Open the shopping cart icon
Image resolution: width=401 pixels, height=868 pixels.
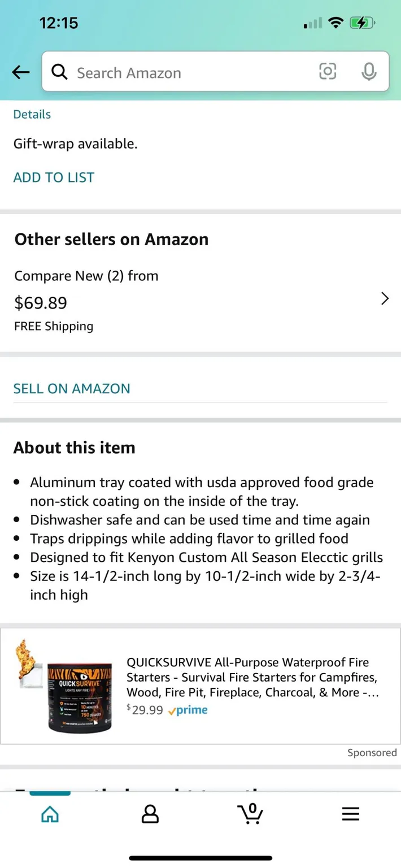[x=250, y=814]
